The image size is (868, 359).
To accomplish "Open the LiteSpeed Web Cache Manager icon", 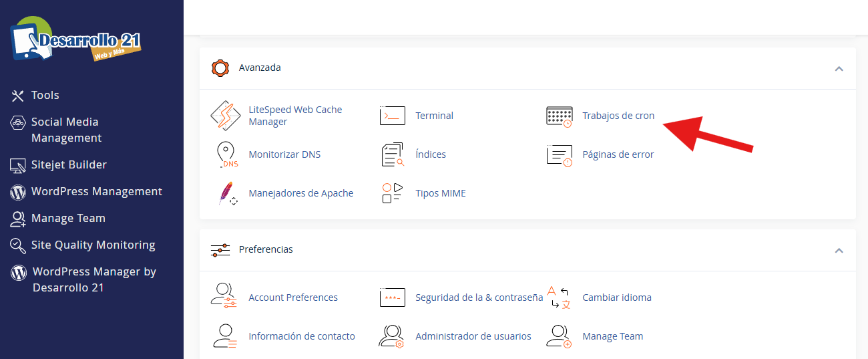I will 225,116.
